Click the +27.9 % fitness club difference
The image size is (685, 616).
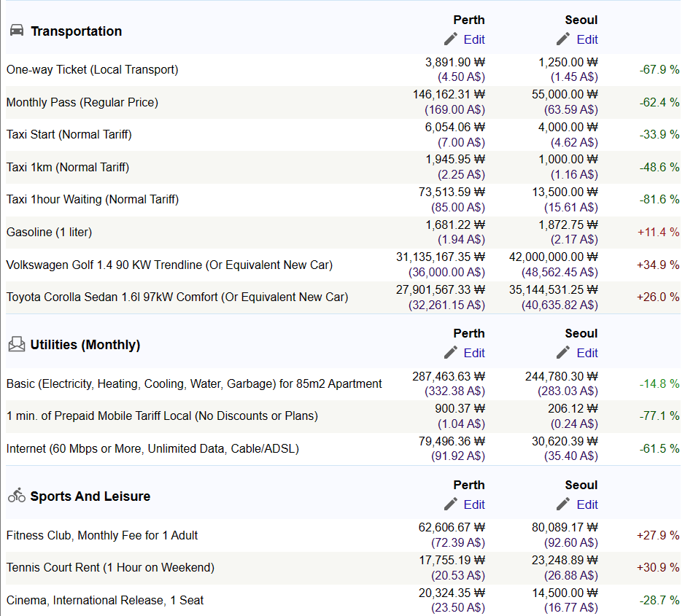coord(658,535)
